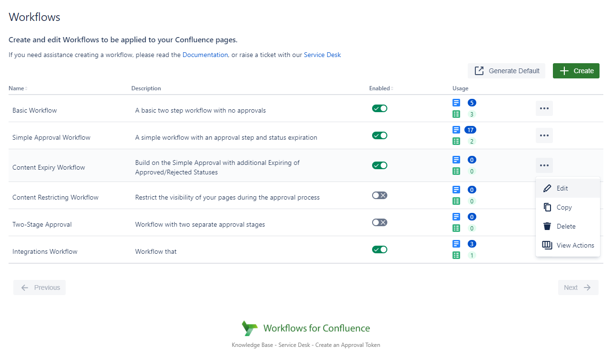Open the Edit pencil icon in context menu
Viewport: 610px width, 364px height.
point(547,188)
